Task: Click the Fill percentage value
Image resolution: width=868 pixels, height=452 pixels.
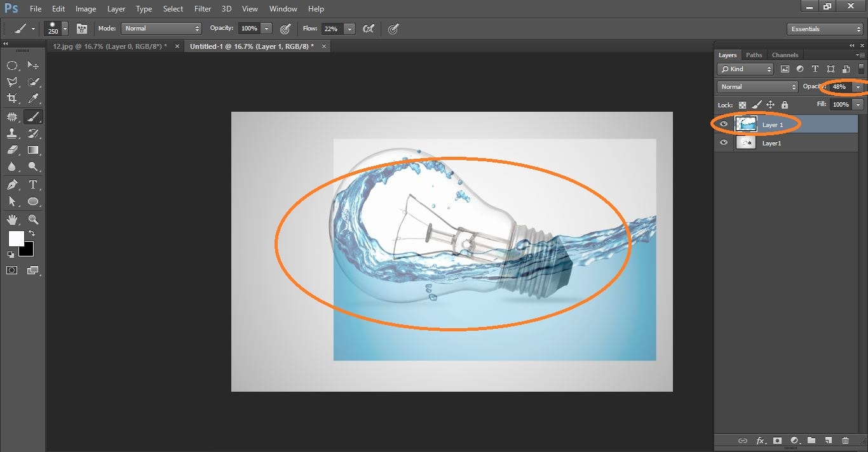Action: point(842,104)
